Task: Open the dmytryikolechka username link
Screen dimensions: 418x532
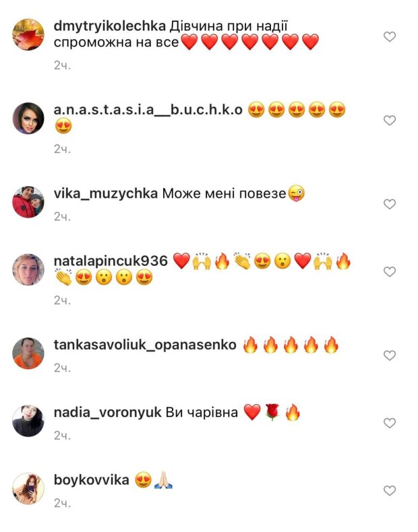Action: (110, 26)
